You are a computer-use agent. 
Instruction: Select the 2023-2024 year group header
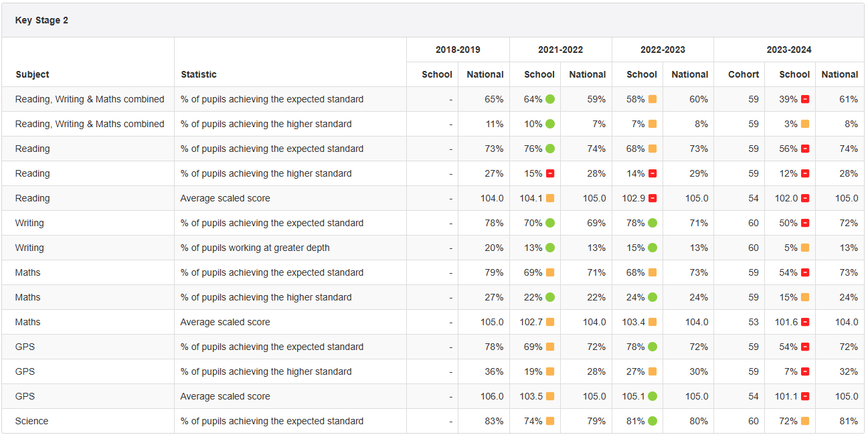[x=789, y=50]
